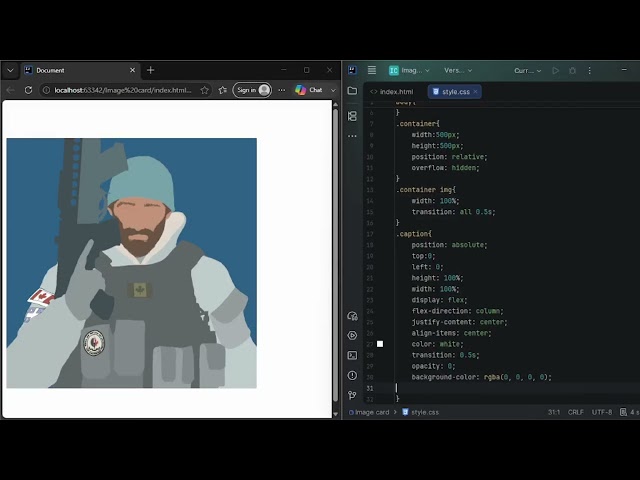Viewport: 640px width, 480px height.
Task: Open a new browser tab
Action: coord(151,70)
